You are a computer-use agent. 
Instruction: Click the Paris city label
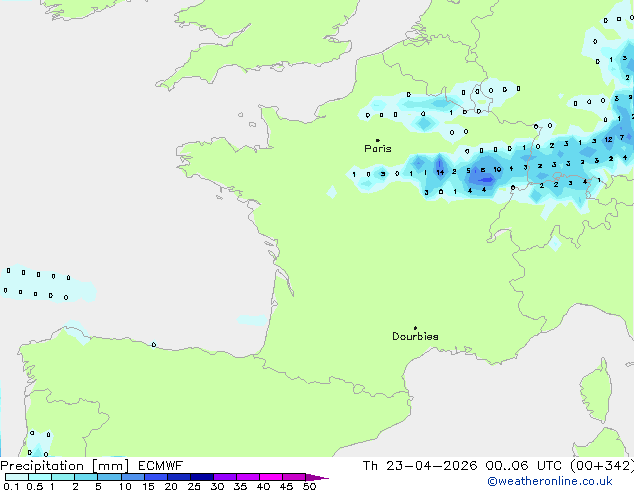[x=378, y=149]
